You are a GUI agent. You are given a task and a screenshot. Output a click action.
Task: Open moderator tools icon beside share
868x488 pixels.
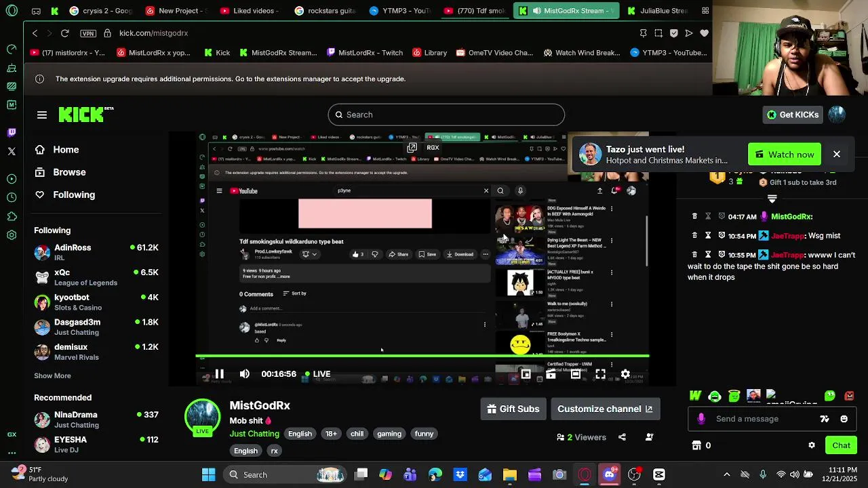[649, 437]
